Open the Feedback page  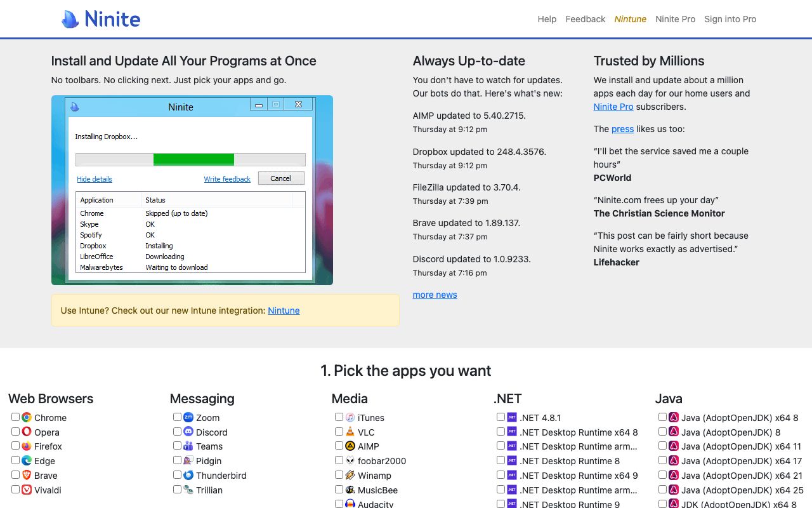pyautogui.click(x=586, y=19)
